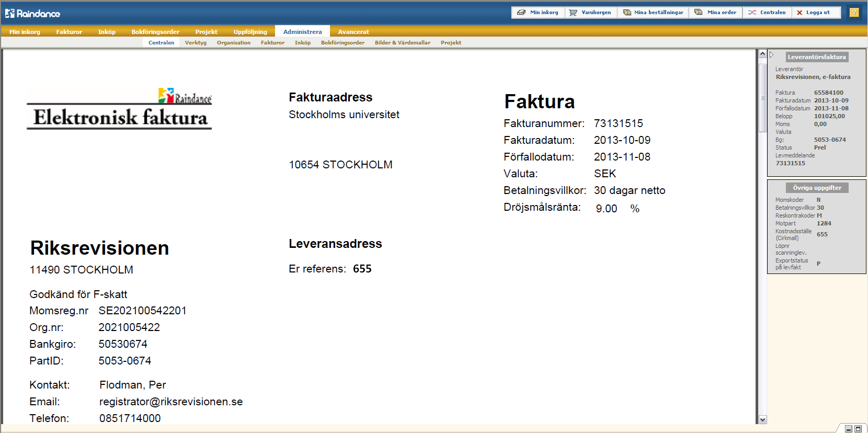Image resolution: width=868 pixels, height=433 pixels.
Task: Select Organisation in the submenu
Action: (x=234, y=43)
